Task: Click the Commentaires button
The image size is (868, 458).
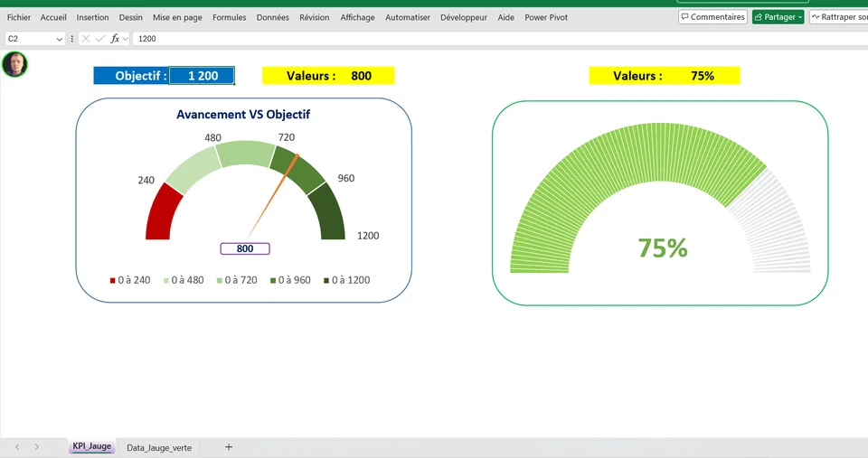Action: point(713,17)
